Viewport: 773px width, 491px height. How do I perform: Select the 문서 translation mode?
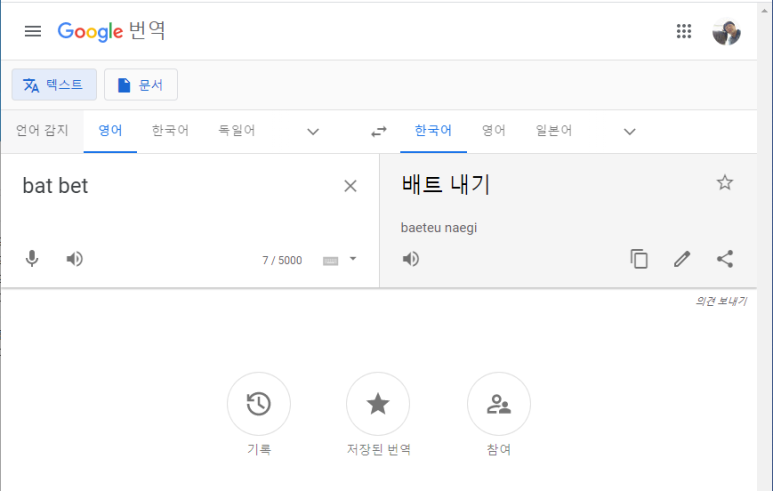tap(141, 85)
